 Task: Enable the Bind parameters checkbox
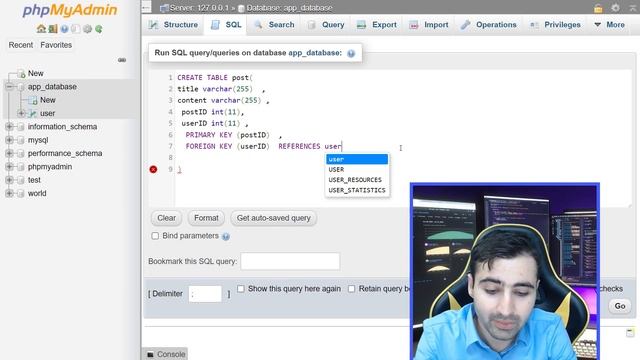coord(155,236)
